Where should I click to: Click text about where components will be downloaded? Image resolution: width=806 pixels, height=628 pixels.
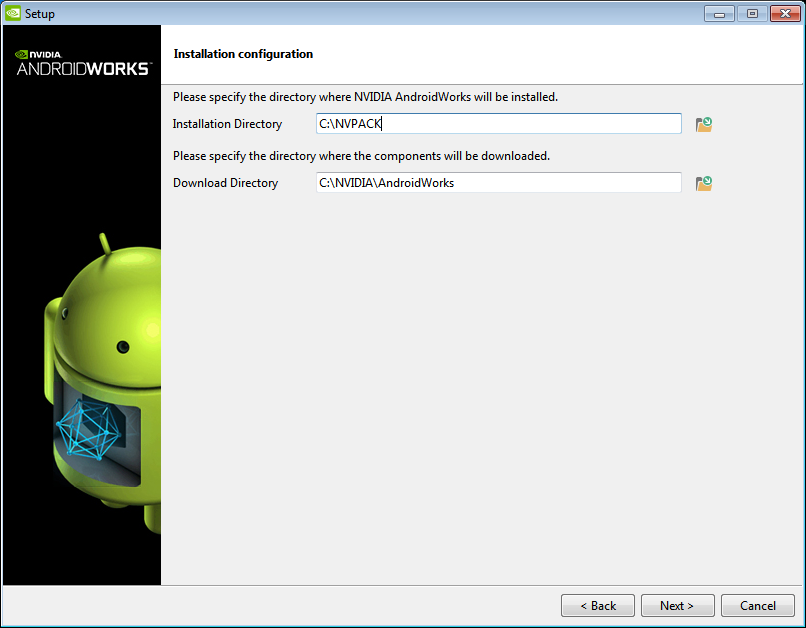click(x=361, y=156)
